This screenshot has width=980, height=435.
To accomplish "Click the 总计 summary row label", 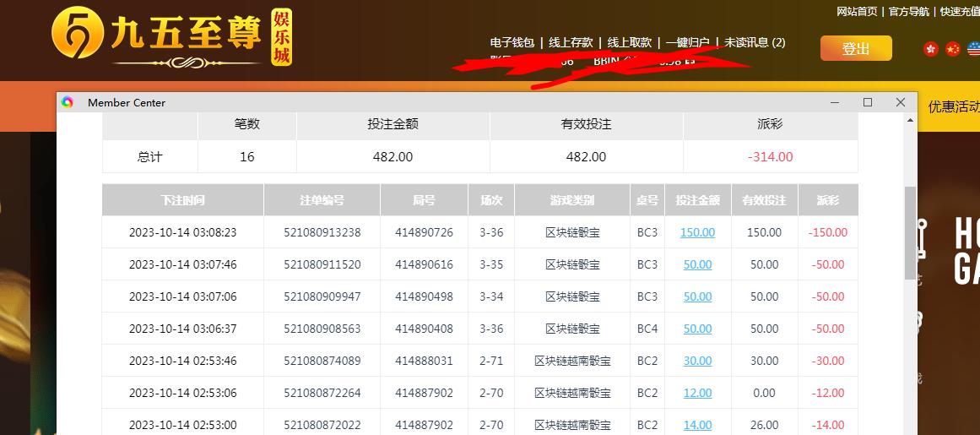I will coord(149,157).
